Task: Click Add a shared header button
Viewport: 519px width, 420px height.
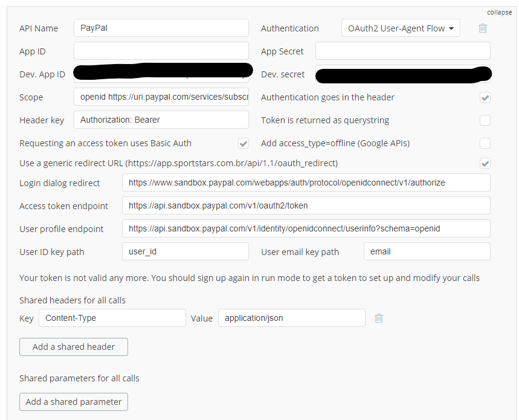Action: coord(74,347)
